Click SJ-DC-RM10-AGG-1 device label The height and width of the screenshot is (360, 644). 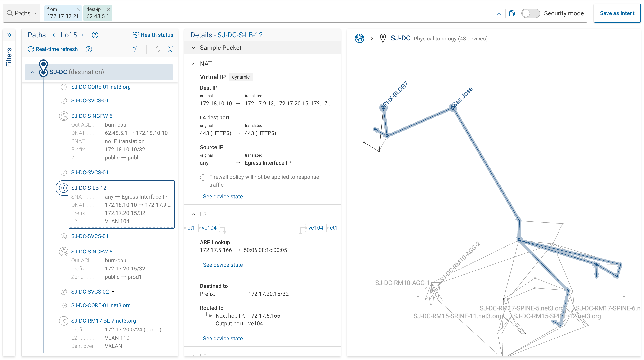tap(402, 283)
